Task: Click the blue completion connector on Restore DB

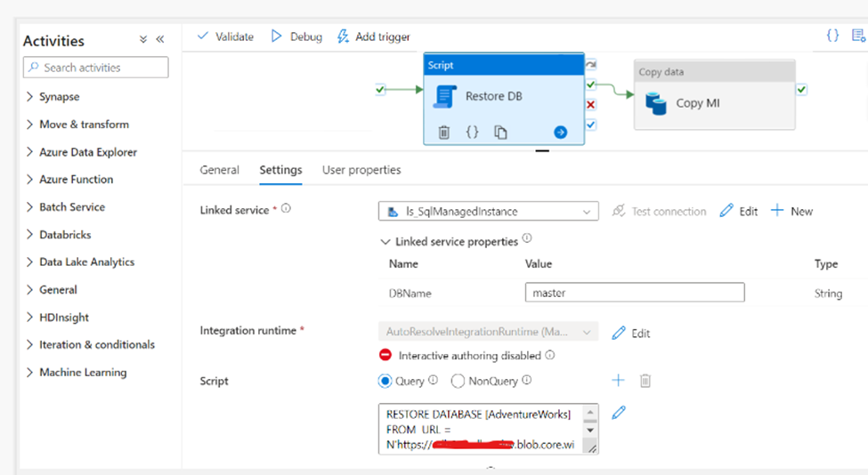Action: point(590,125)
